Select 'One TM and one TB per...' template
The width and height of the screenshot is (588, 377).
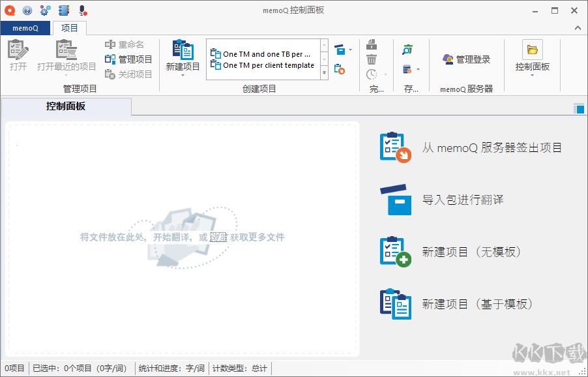263,54
